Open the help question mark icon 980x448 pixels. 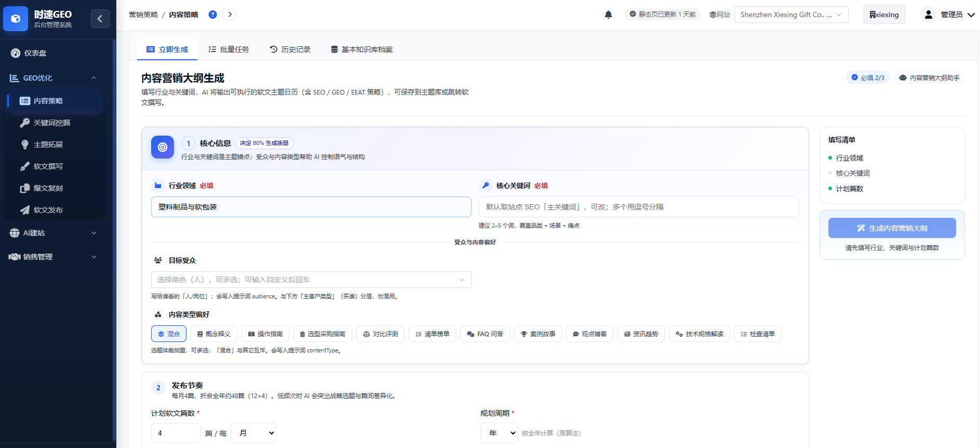(x=212, y=15)
